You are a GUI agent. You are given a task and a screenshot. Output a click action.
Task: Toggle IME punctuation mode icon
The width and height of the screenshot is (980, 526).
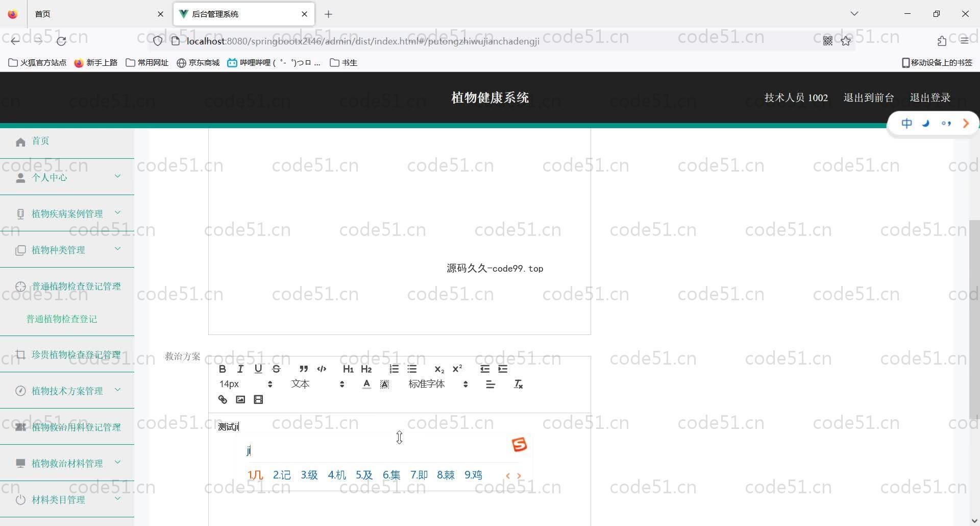coord(946,123)
